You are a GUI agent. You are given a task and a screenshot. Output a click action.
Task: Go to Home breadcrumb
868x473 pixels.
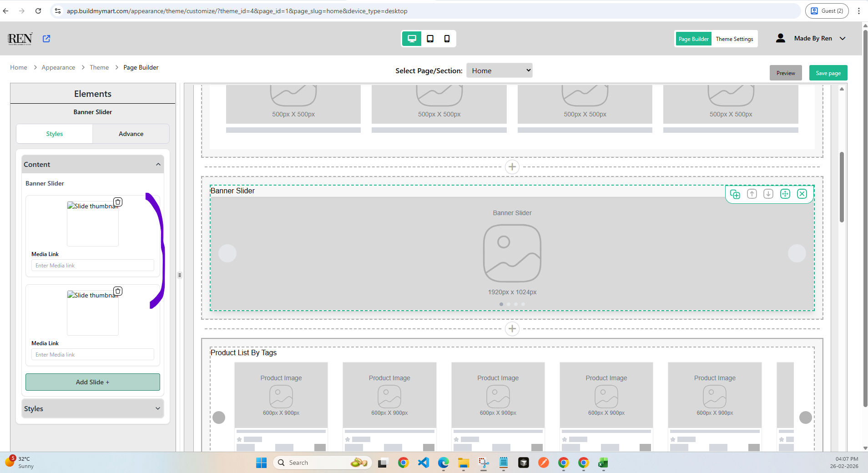tap(19, 67)
